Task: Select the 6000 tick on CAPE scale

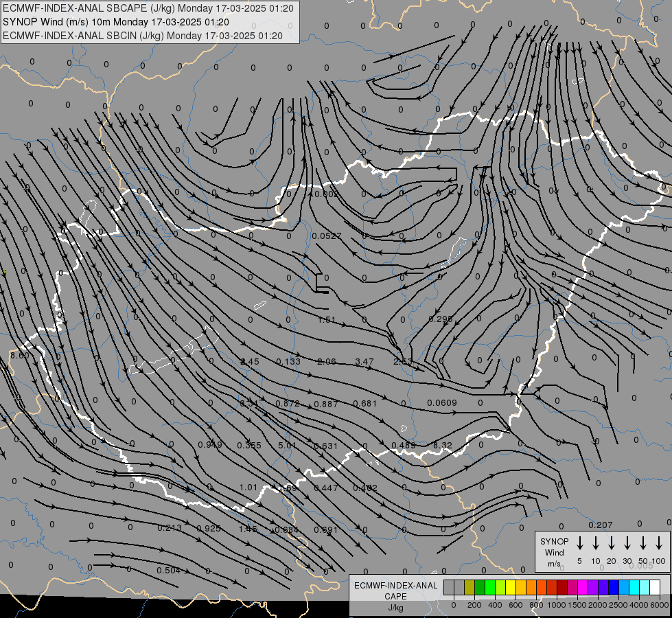Action: 659,605
